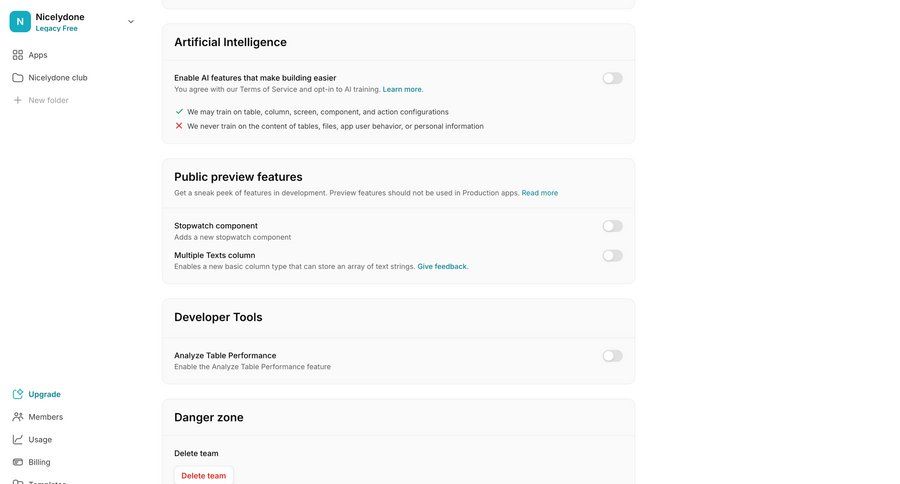This screenshot has width=900, height=484.
Task: Open the AI training Learn more link
Action: (402, 89)
